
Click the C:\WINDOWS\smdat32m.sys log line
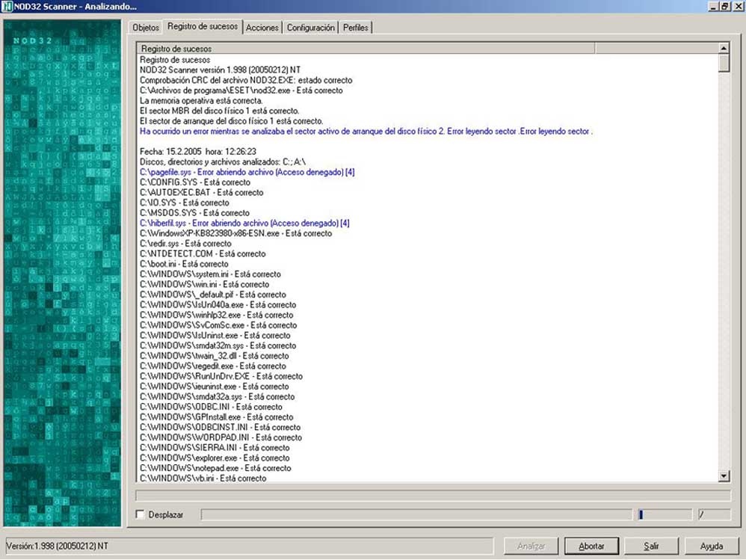[x=218, y=346]
